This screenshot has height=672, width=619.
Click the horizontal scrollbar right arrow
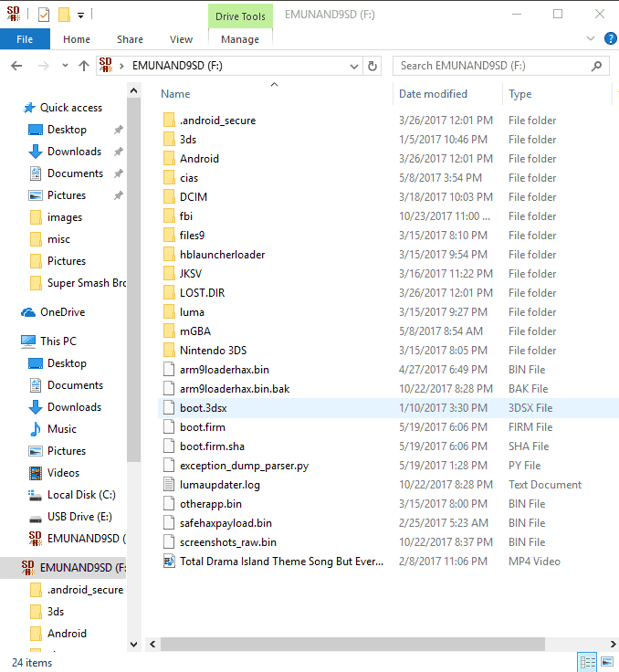(x=613, y=644)
